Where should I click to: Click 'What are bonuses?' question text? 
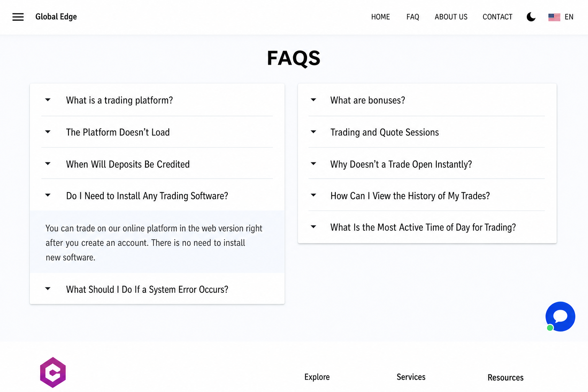pos(367,100)
